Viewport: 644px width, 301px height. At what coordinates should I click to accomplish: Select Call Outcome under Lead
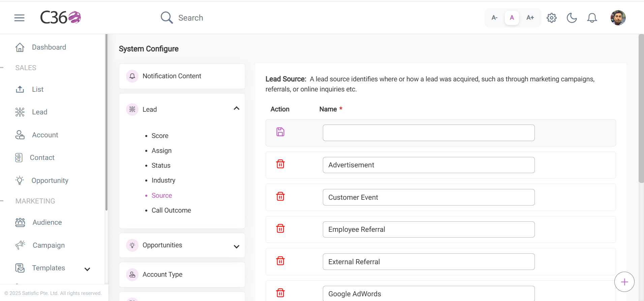tap(171, 210)
